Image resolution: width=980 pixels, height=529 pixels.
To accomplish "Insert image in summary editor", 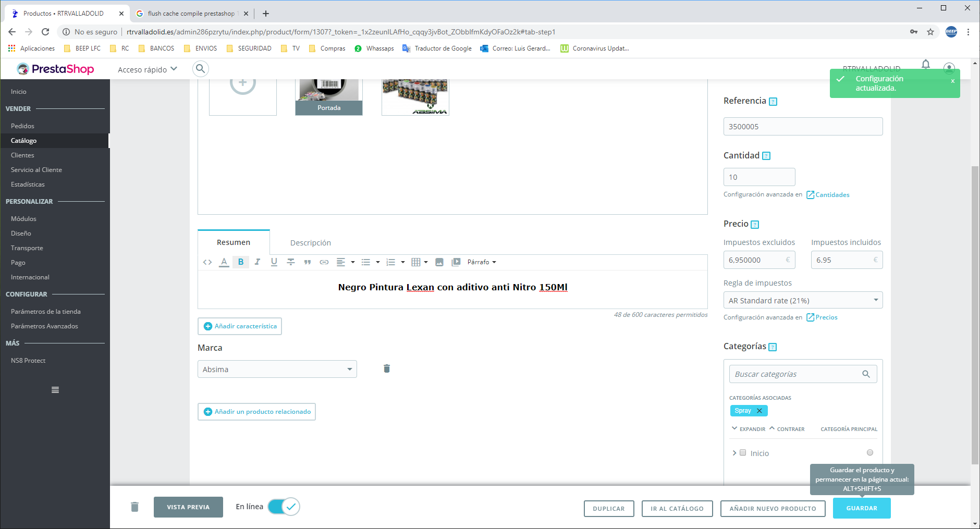I will point(439,262).
